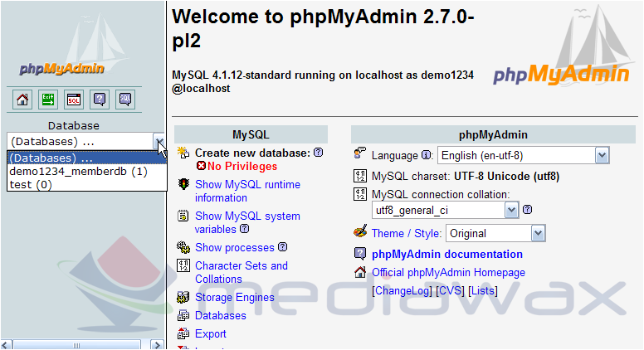Screen dimensions: 644x350
Task: Click the traffic light icon for runtime information
Action: 183,184
